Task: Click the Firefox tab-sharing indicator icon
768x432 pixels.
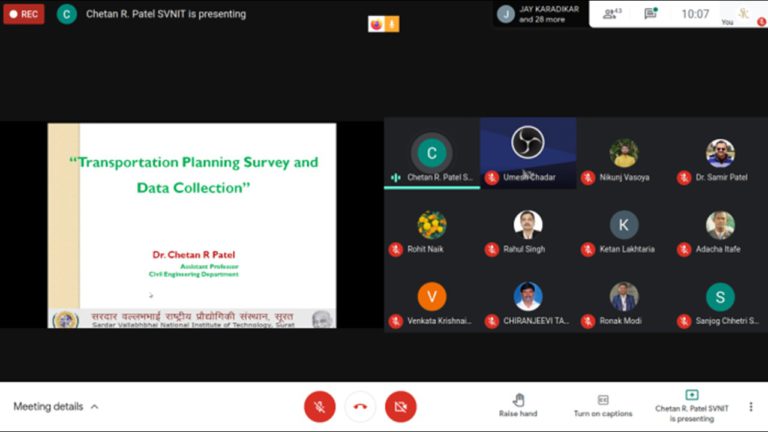Action: [x=376, y=24]
